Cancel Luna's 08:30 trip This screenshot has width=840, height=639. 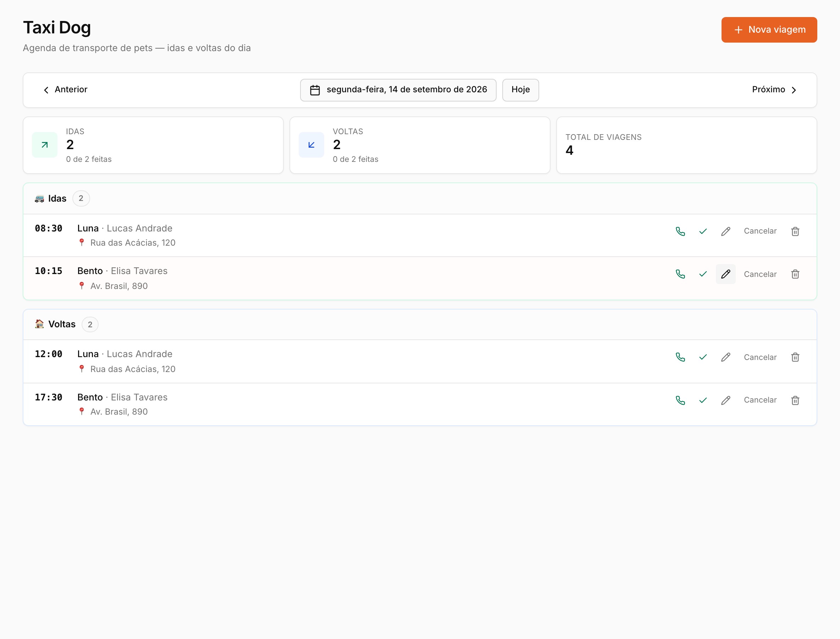click(x=760, y=231)
